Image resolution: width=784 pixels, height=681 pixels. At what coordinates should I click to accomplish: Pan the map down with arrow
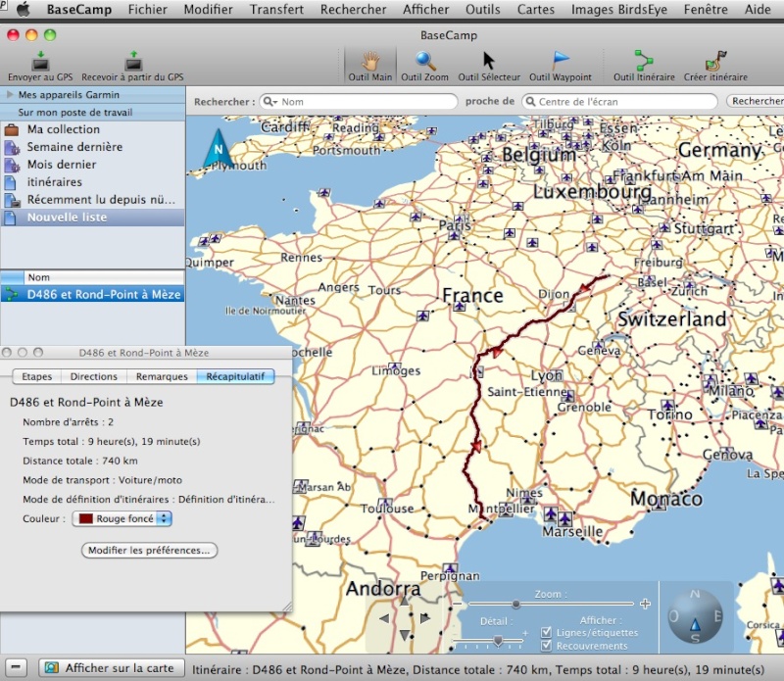[x=404, y=636]
